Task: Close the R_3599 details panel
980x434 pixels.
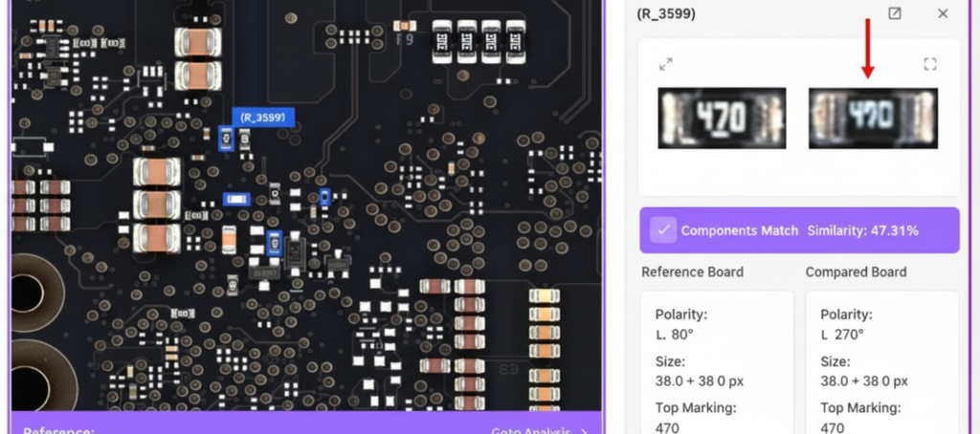Action: coord(943,13)
